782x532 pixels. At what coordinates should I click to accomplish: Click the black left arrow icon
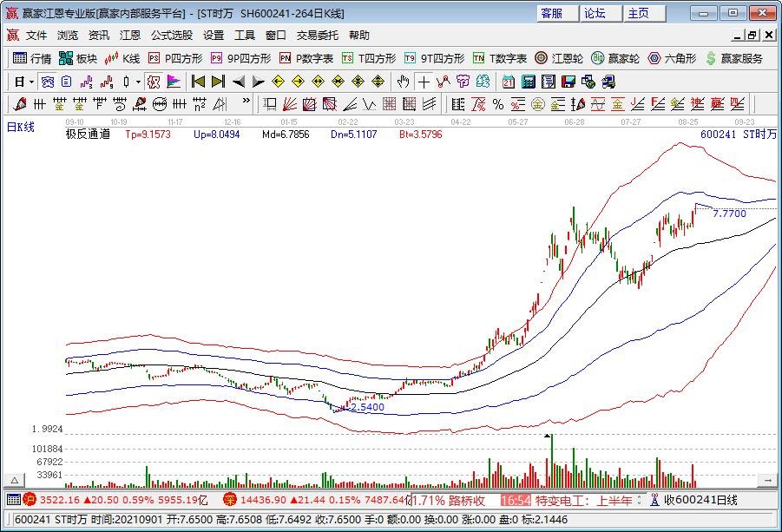(x=239, y=82)
